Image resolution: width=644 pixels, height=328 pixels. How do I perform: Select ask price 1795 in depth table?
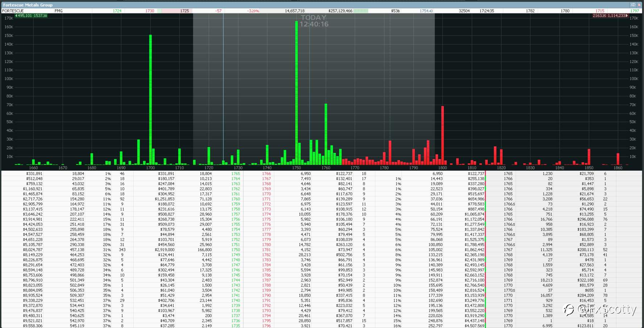click(266, 321)
